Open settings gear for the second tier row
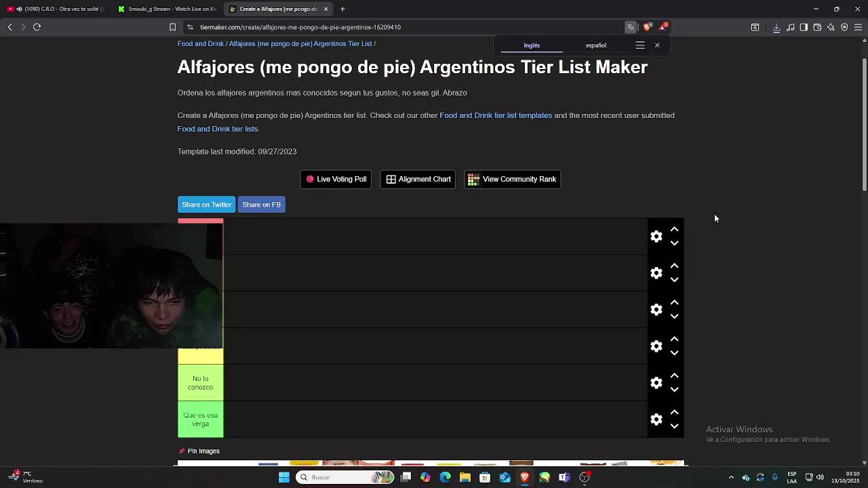This screenshot has height=488, width=868. point(656,273)
